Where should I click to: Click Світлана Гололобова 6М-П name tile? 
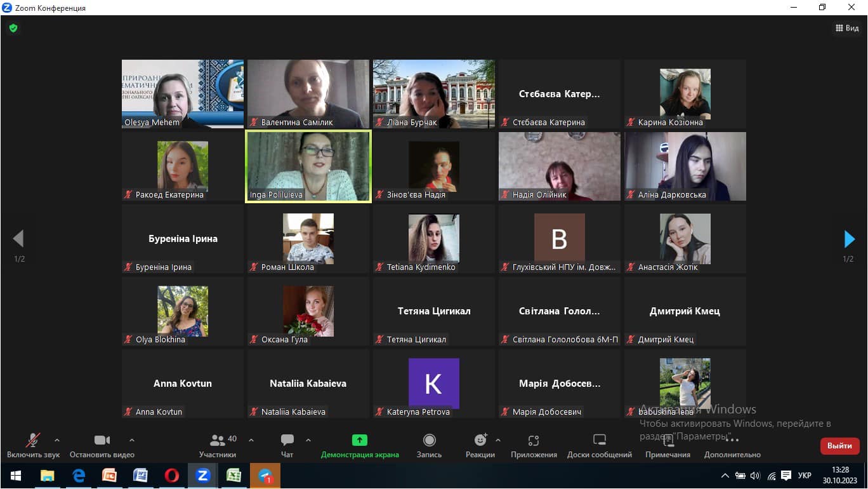[x=560, y=311]
